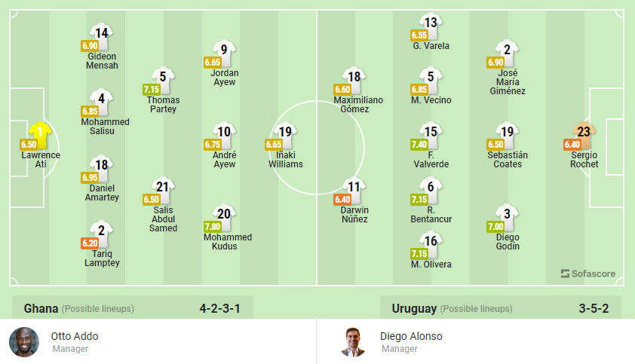Open manager Diego Alonso's profile link
Screen dimensions: 635x364
[411, 336]
